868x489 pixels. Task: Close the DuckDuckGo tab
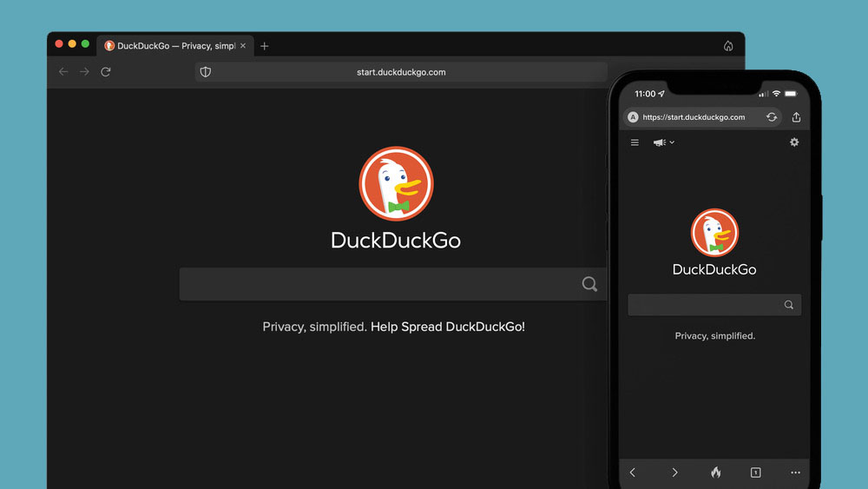click(x=243, y=46)
